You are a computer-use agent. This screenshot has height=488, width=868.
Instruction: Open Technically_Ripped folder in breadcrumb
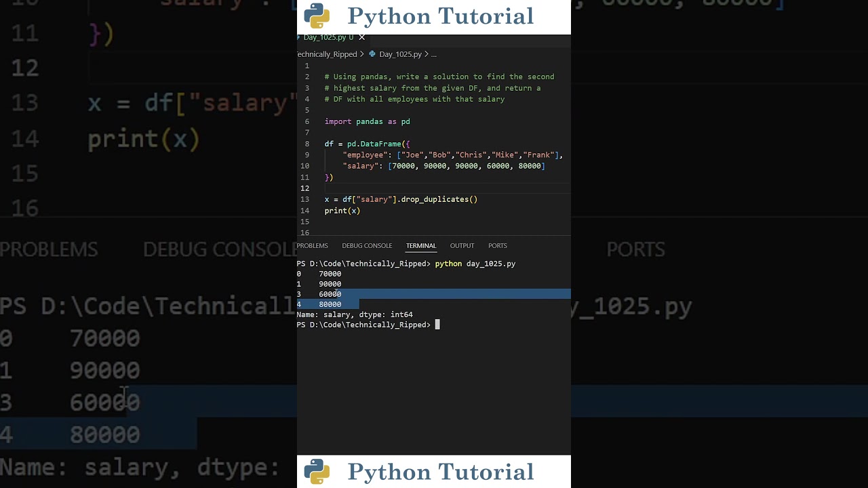coord(327,54)
